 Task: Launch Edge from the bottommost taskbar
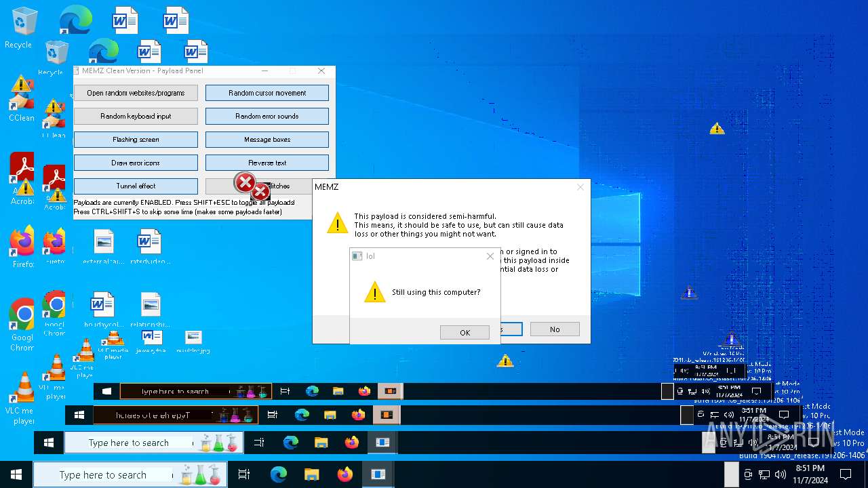(x=278, y=474)
